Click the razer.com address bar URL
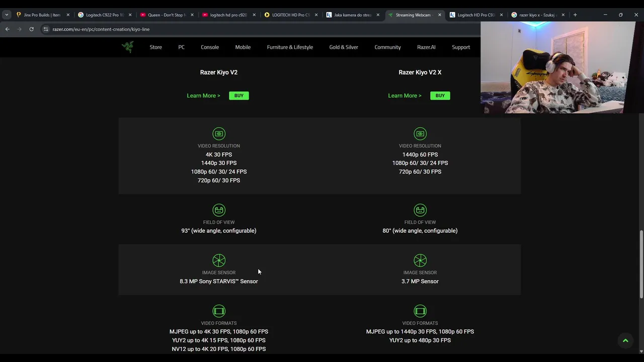 (x=101, y=29)
